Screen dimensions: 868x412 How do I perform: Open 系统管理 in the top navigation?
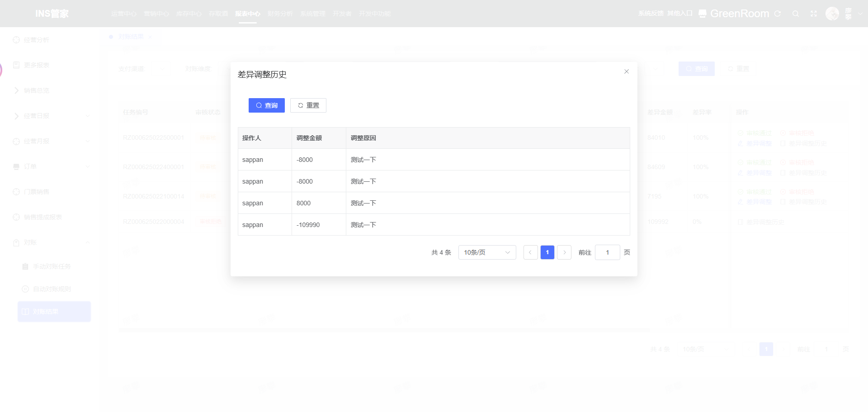(313, 14)
